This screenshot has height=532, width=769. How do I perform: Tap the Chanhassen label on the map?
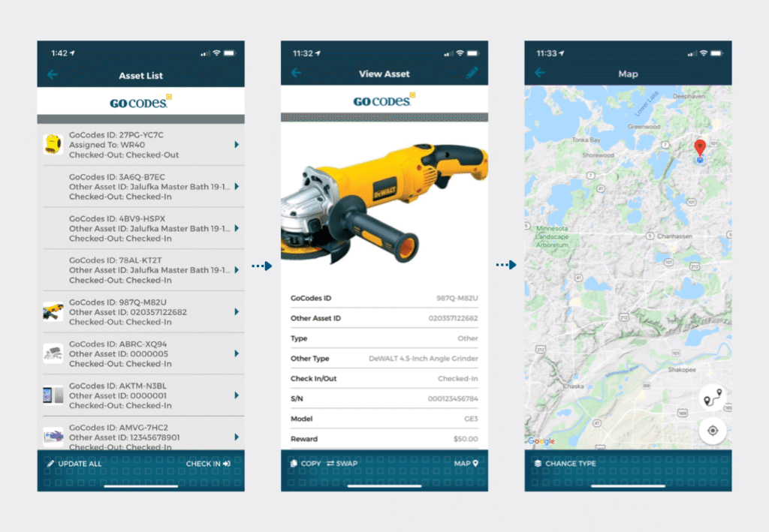tap(674, 236)
